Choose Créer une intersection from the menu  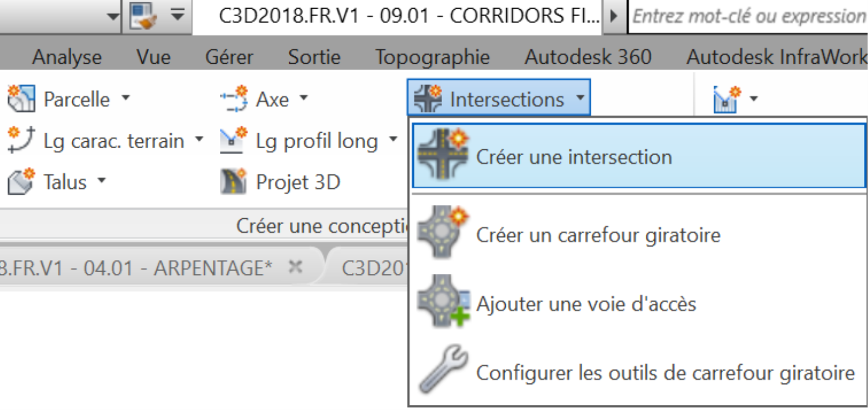tap(639, 156)
